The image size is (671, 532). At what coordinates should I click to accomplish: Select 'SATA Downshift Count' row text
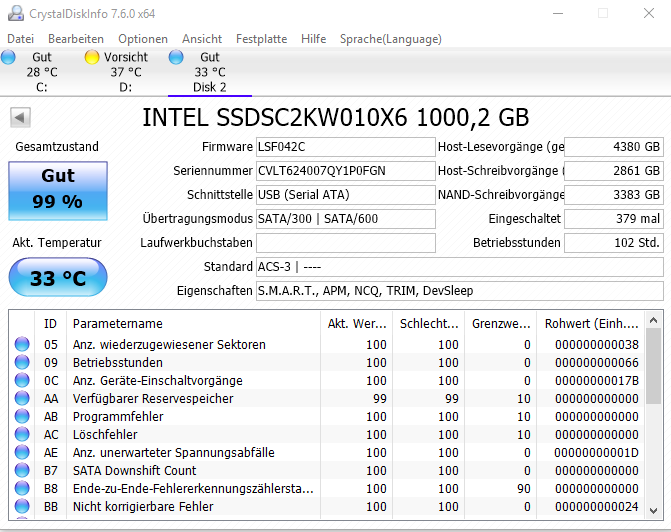pyautogui.click(x=134, y=470)
